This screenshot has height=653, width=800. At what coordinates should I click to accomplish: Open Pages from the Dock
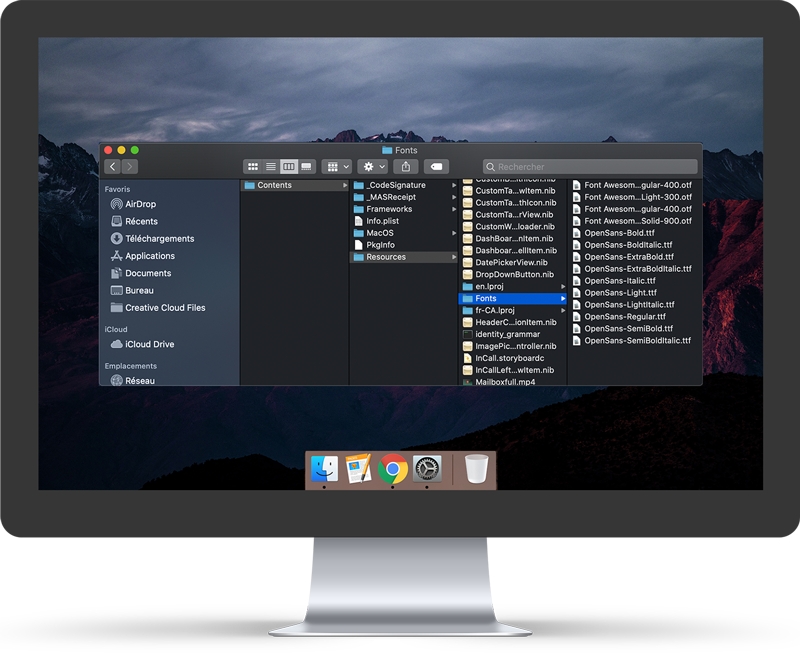click(x=359, y=469)
